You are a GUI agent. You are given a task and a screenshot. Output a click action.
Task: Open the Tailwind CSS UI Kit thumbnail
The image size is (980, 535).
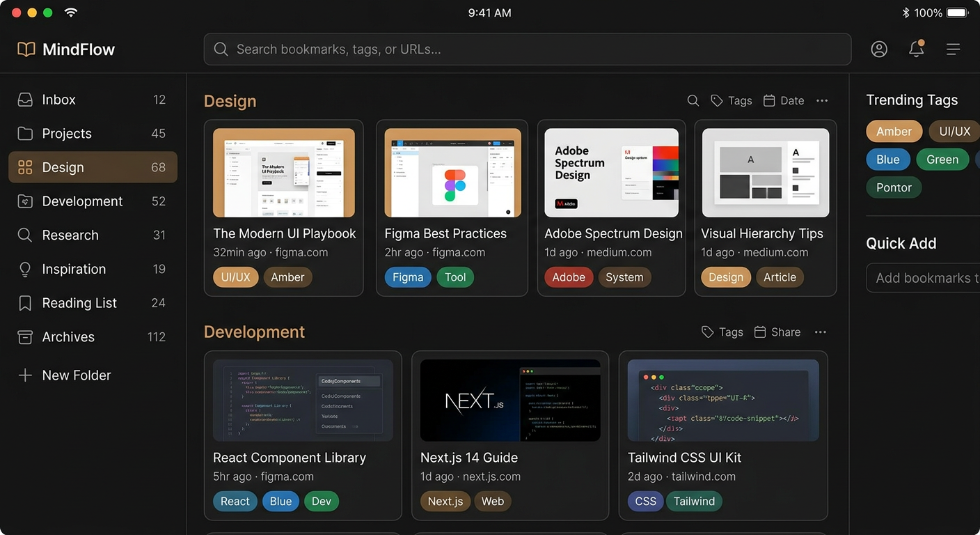(723, 401)
